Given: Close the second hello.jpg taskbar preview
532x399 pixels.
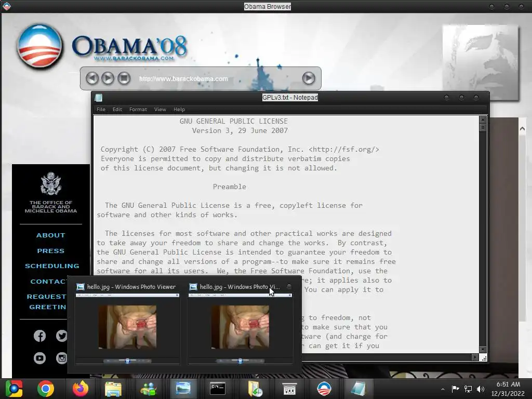Looking at the screenshot, I should coord(289,287).
